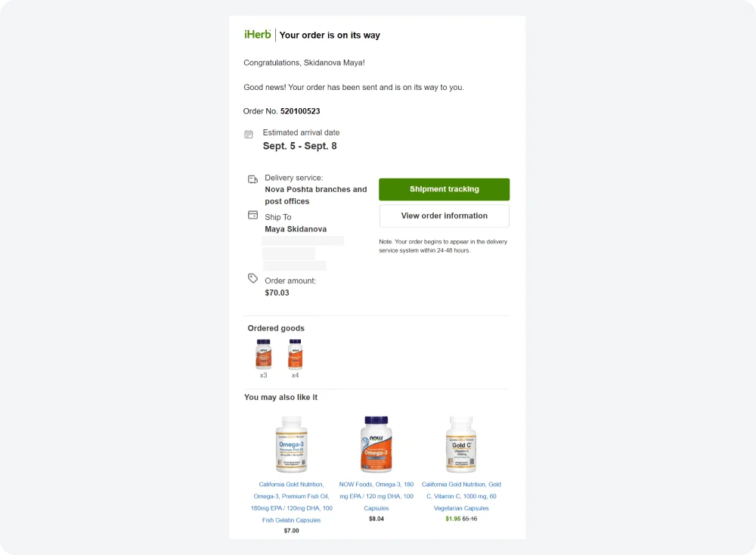756x555 pixels.
Task: Select the second NOW bottle marked x4
Action: [x=295, y=353]
